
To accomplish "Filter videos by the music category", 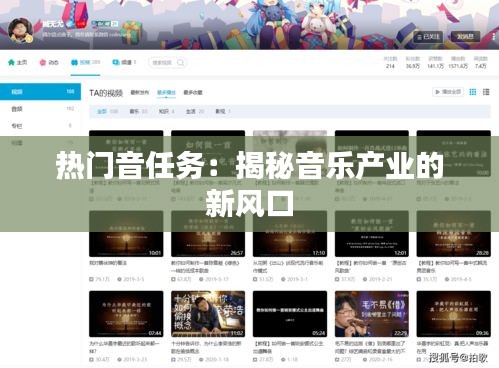I will (138, 111).
